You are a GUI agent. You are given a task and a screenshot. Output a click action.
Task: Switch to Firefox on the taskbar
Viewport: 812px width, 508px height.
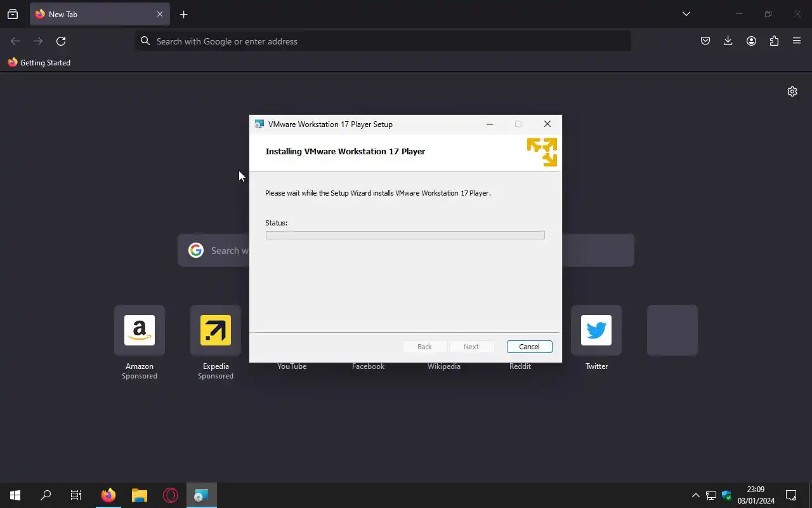pyautogui.click(x=108, y=495)
